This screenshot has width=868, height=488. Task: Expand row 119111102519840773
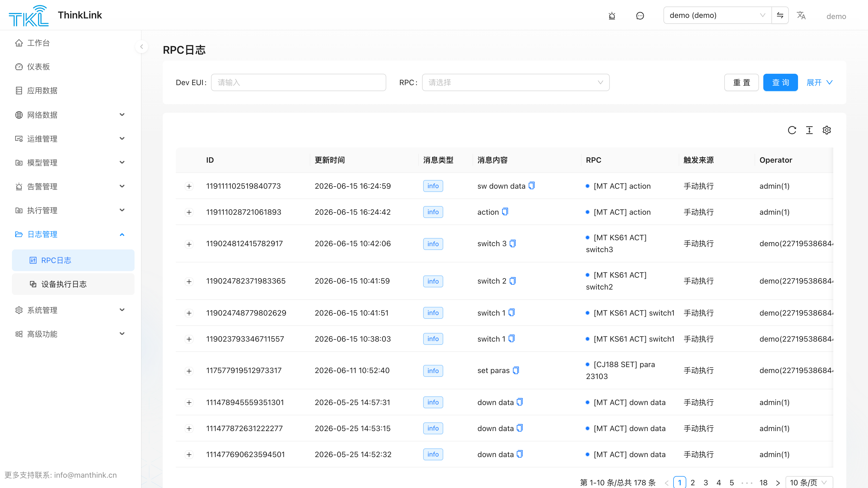pos(189,186)
